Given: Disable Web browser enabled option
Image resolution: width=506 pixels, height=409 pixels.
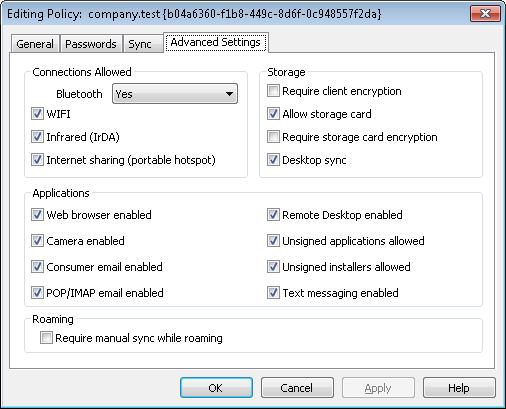Looking at the screenshot, I should click(x=37, y=215).
